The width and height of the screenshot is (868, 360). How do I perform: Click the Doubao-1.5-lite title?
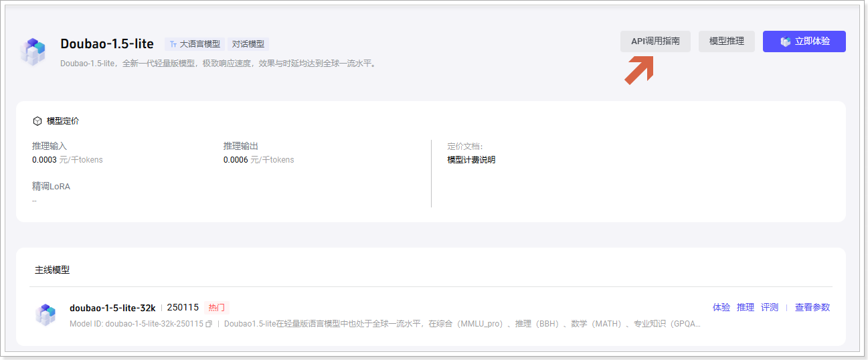coord(107,43)
